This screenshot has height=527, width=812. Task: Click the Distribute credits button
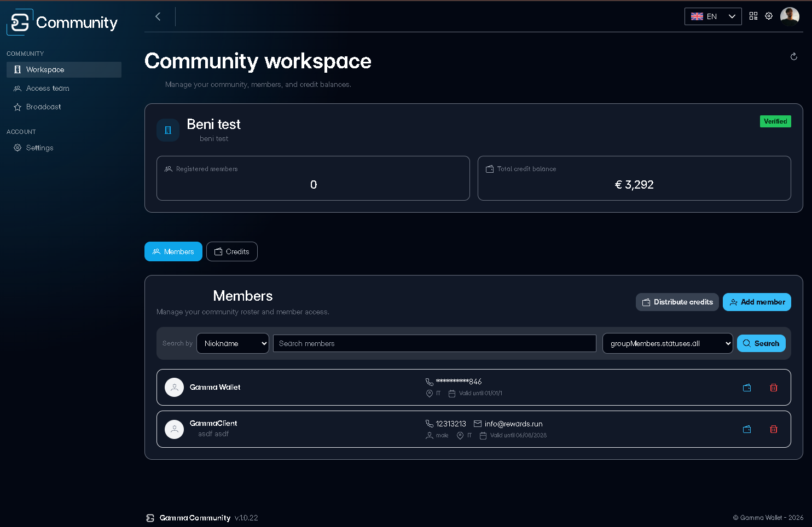click(x=677, y=302)
